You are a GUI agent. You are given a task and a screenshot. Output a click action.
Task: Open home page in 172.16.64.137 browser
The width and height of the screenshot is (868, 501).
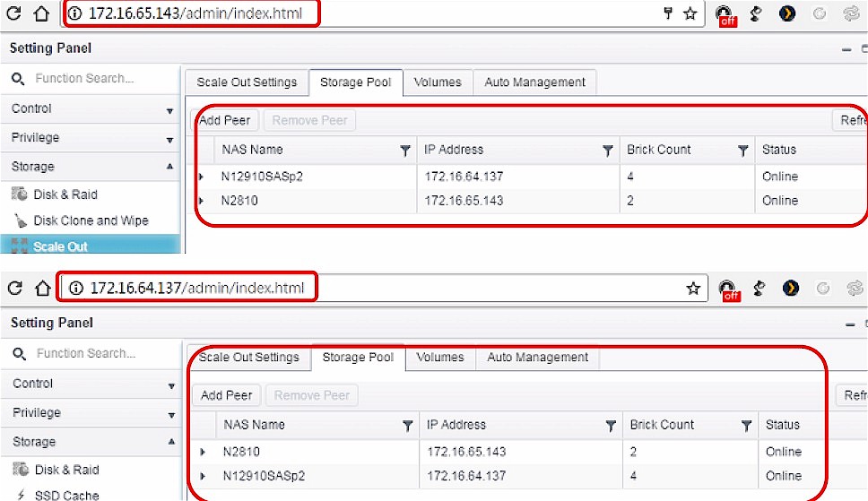[43, 288]
